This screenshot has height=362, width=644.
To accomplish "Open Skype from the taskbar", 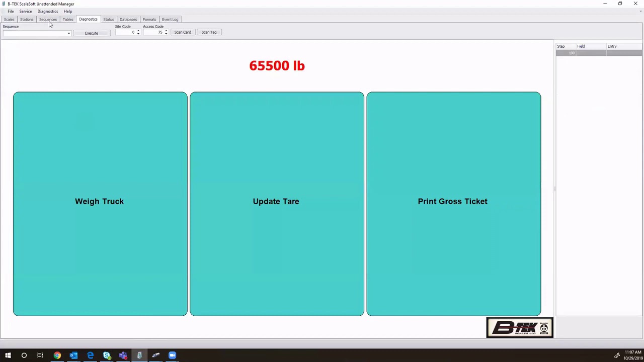I will point(107,355).
